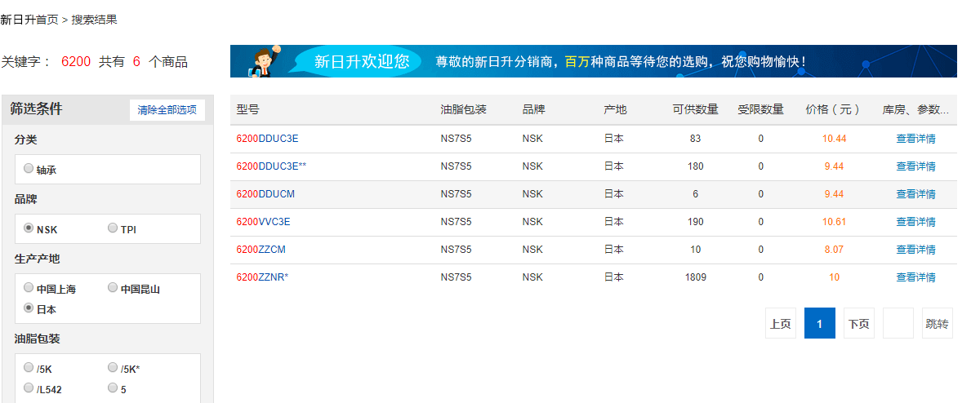Go to previous page with 上页
The width and height of the screenshot is (980, 403).
click(780, 323)
